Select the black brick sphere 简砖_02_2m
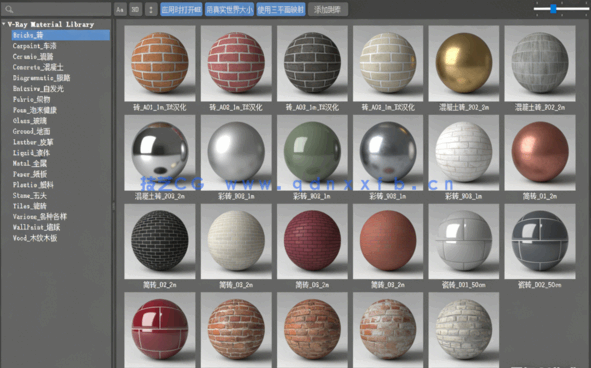This screenshot has width=591, height=368. (x=160, y=241)
